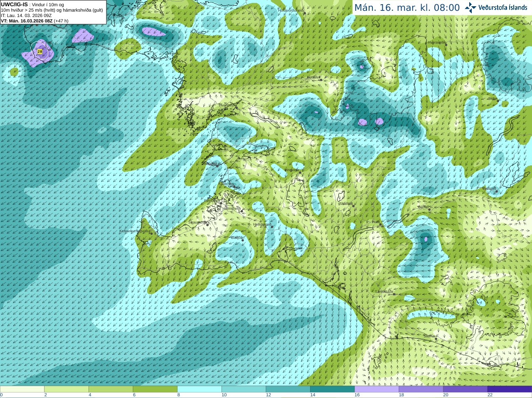Viewport: 532px width, 398px height.
Task: Pick the 2–4 m/s light green legend swatch
Action: point(66,389)
